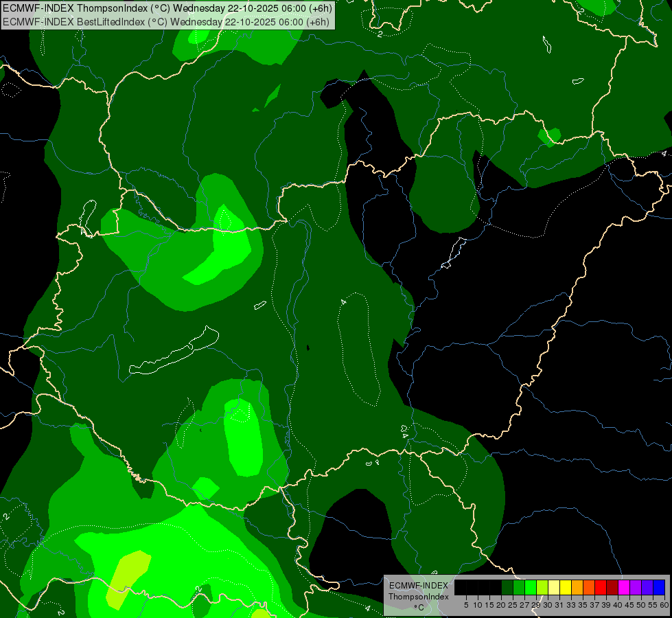Click the indigo 50-55 legend swatch
The width and height of the screenshot is (672, 618).
point(647,587)
